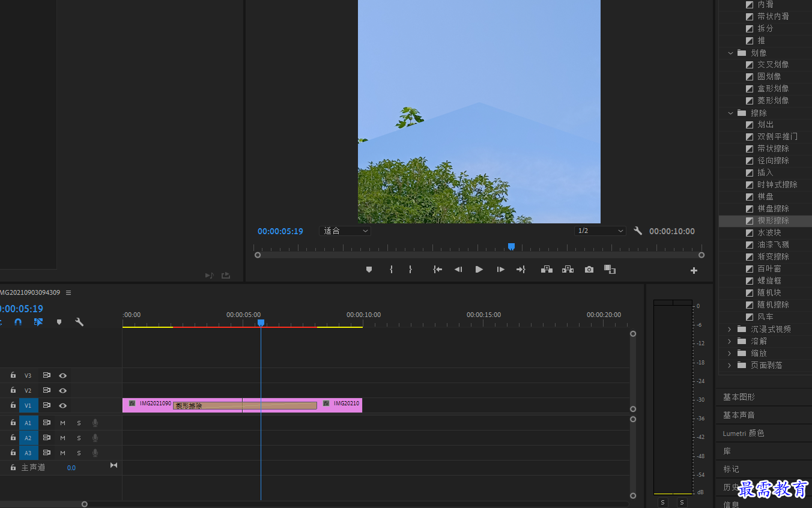
Task: Open the 适合 zoom level dropdown
Action: [x=345, y=231]
